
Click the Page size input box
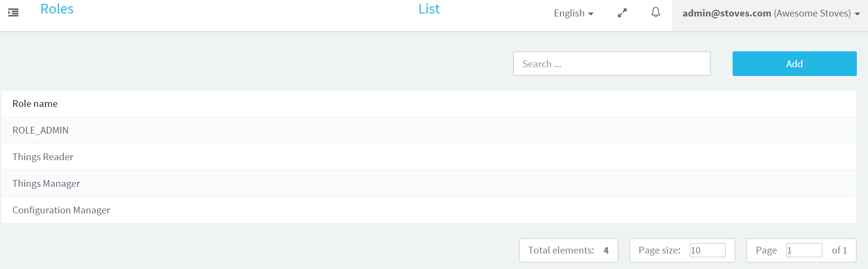(x=707, y=250)
